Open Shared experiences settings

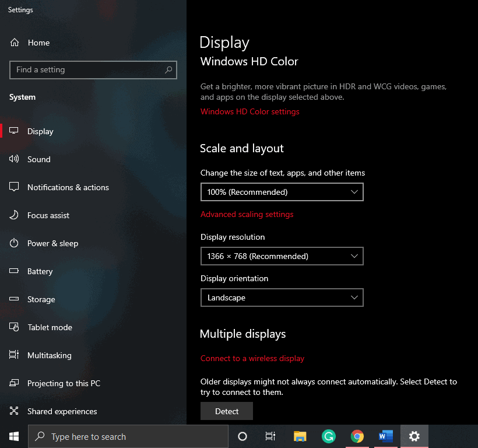pyautogui.click(x=62, y=411)
